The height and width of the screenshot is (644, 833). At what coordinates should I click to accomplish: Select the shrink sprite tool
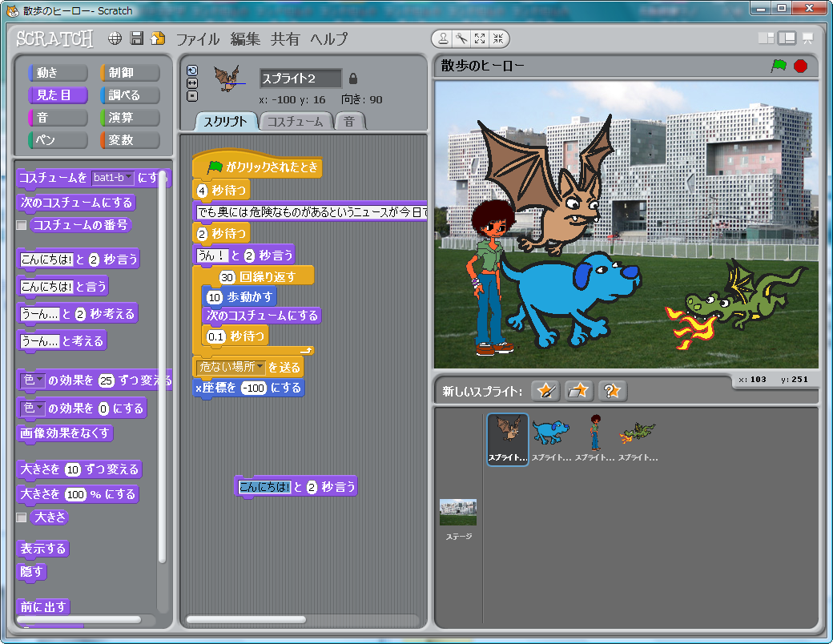point(498,38)
